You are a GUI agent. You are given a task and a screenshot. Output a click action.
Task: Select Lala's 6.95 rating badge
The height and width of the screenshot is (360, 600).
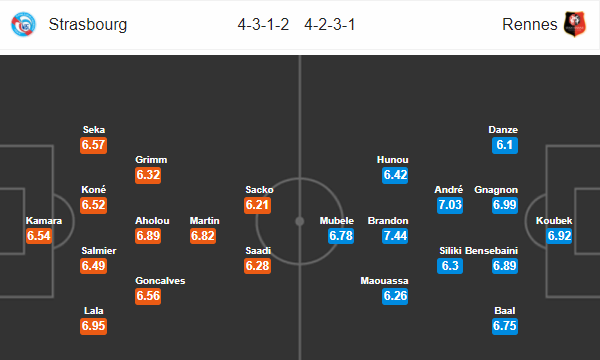pos(93,326)
